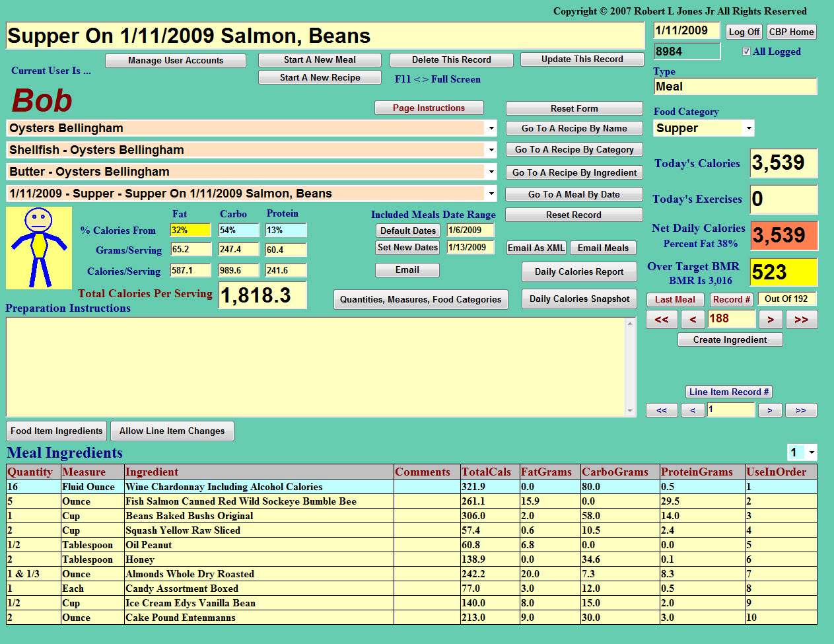The width and height of the screenshot is (834, 644).
Task: Click the Preparation Instructions scrollbar
Action: [x=630, y=367]
